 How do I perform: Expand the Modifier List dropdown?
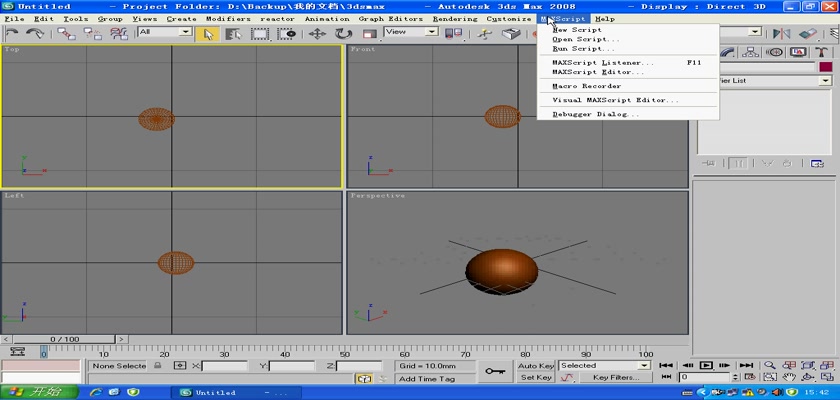[x=826, y=81]
